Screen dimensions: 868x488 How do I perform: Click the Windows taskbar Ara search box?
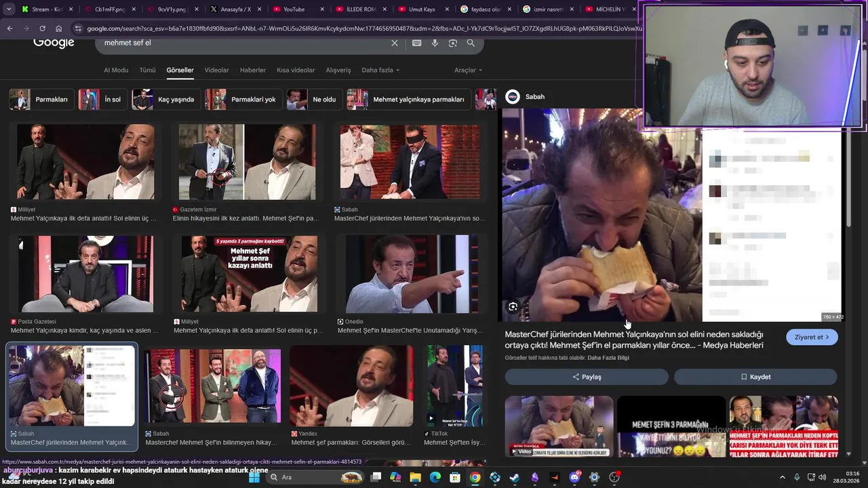317,477
